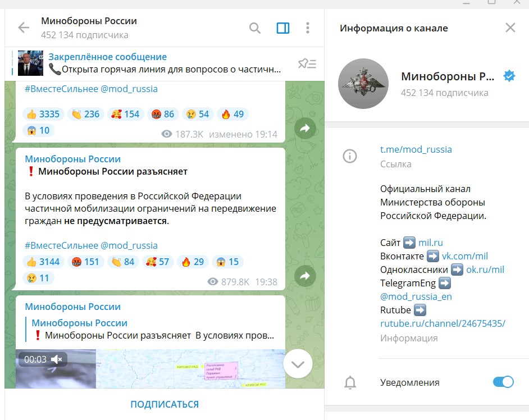This screenshot has height=420, width=529.
Task: Click hashtag #ВместеСильнее in the 19:38 post
Action: click(x=61, y=245)
